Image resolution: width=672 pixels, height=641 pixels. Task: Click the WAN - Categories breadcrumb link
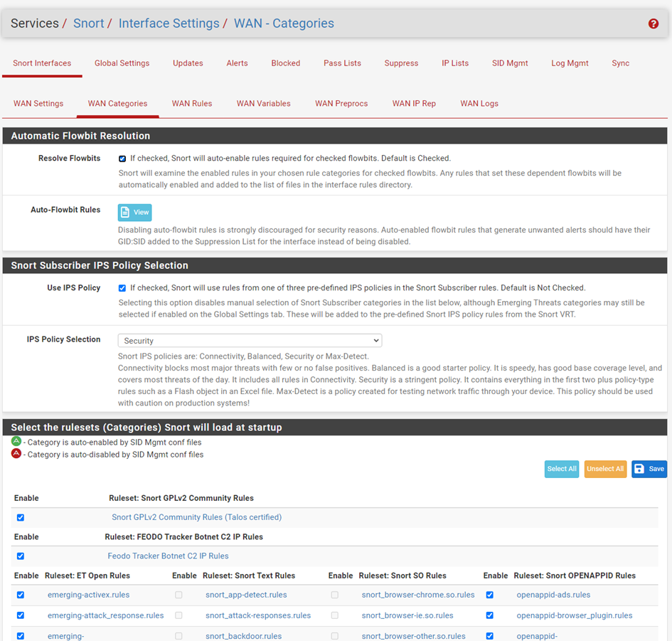[x=284, y=23]
